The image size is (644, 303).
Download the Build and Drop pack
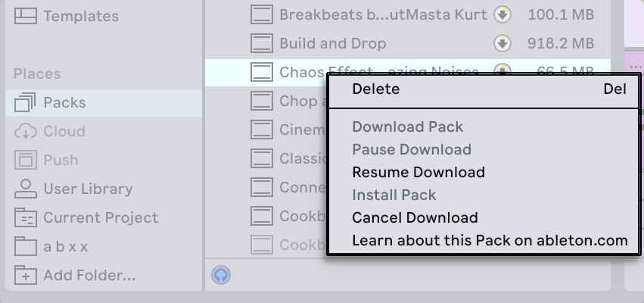click(501, 43)
